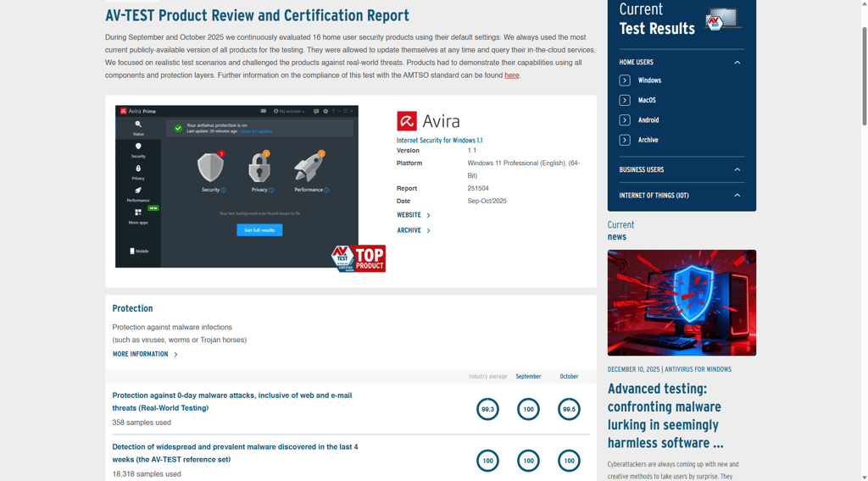Collapse the HOME USERS section
Image resolution: width=868 pixels, height=481 pixels.
tap(737, 63)
